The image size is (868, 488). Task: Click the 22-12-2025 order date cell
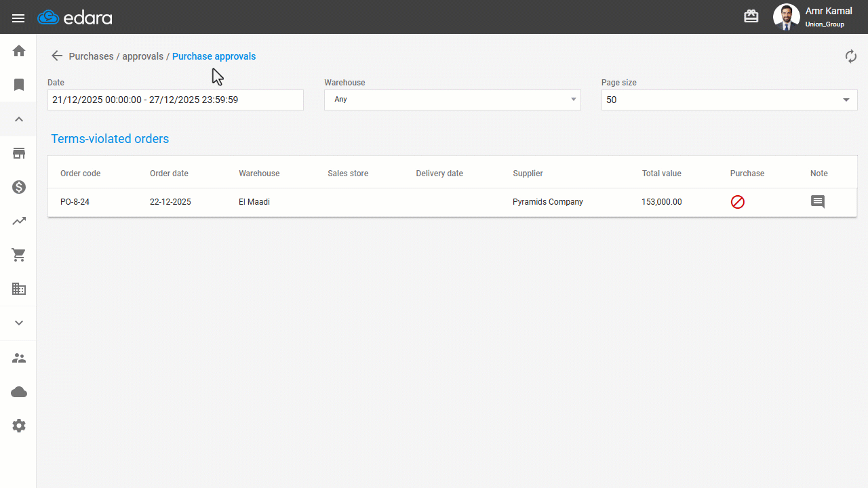[x=170, y=202]
